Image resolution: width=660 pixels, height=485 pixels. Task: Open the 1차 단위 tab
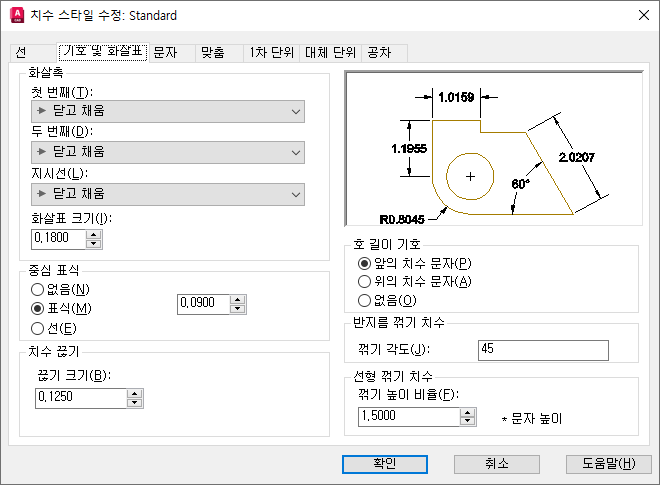coord(271,53)
